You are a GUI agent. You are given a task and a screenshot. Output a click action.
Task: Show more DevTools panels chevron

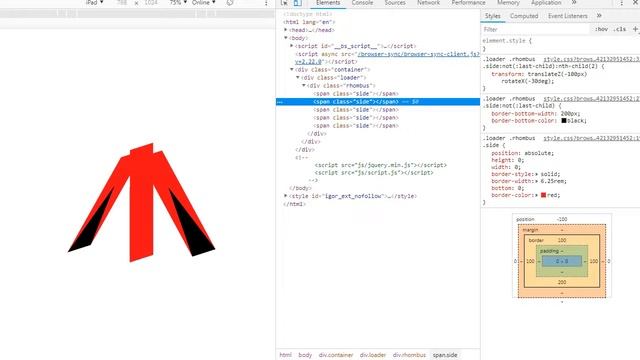574,2
